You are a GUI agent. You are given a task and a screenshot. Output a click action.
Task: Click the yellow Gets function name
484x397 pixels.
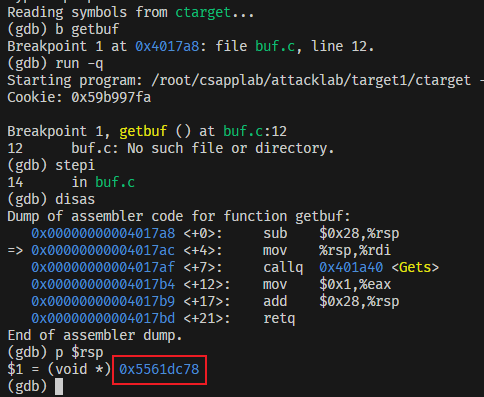click(x=415, y=267)
